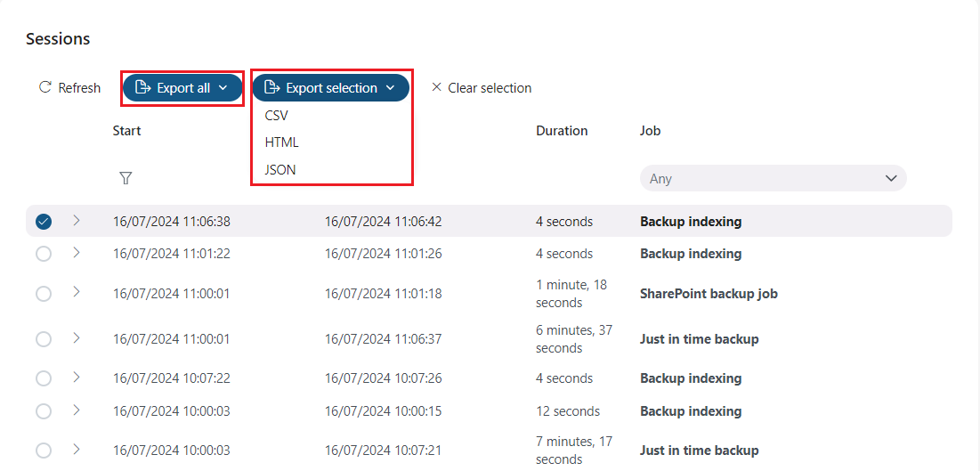Uncheck the selected 11:06:38 session row
This screenshot has height=471, width=980.
tap(44, 222)
